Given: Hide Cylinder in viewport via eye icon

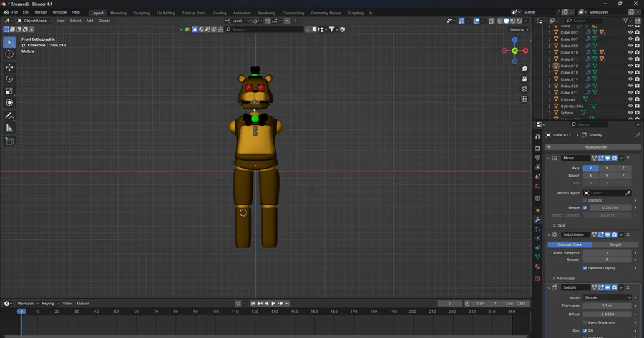Looking at the screenshot, I should 630,99.
